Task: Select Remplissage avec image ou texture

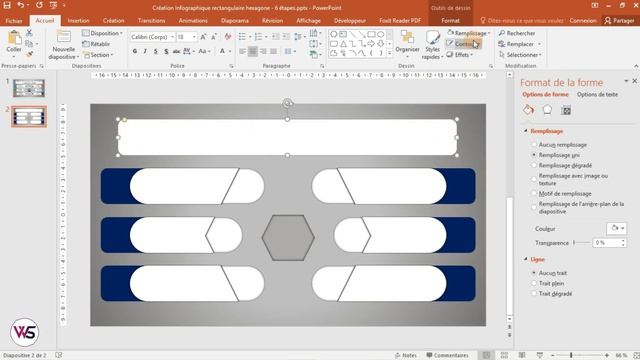Action: (x=533, y=179)
